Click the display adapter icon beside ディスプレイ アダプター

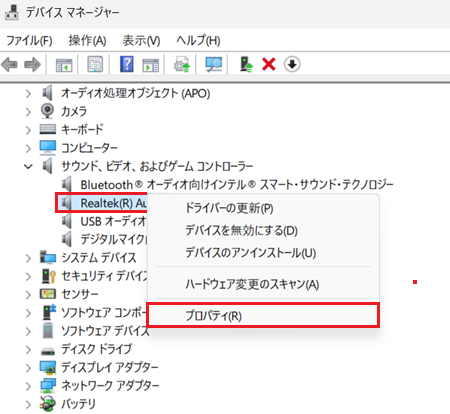point(48,367)
